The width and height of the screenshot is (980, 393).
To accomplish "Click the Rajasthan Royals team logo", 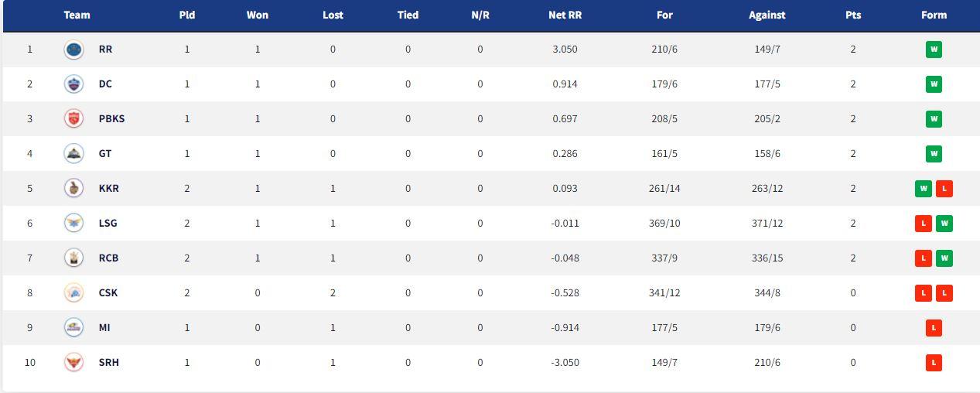I will [73, 50].
